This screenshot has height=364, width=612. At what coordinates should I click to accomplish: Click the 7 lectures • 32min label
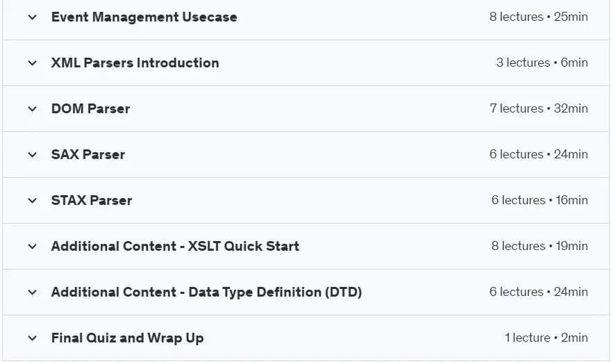[538, 108]
